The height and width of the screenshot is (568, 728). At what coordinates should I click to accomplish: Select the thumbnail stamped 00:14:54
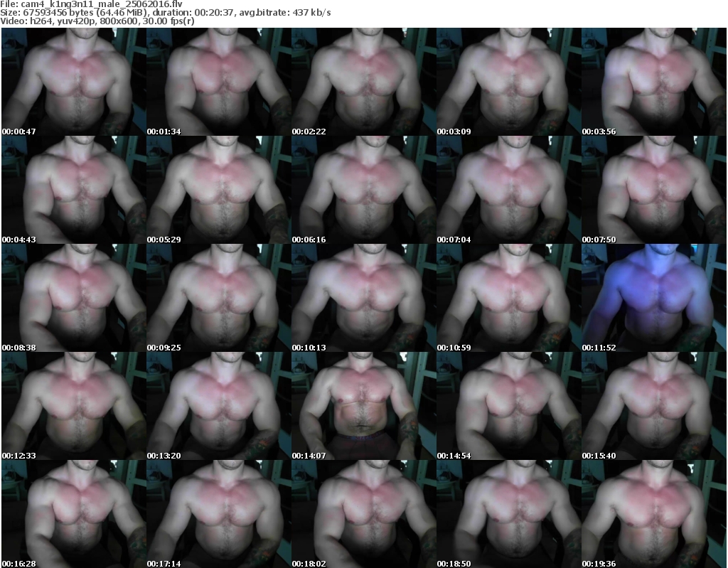(509, 406)
